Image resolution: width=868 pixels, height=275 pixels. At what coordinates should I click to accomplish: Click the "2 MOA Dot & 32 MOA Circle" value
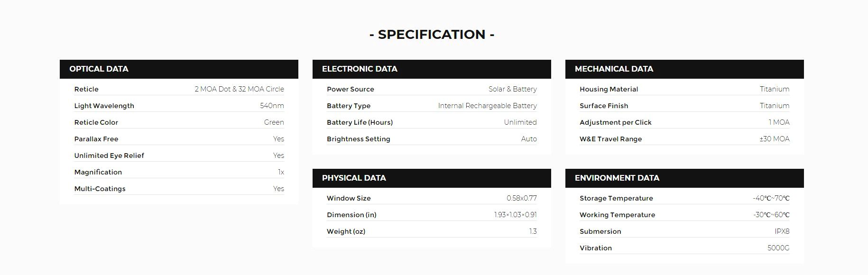239,89
